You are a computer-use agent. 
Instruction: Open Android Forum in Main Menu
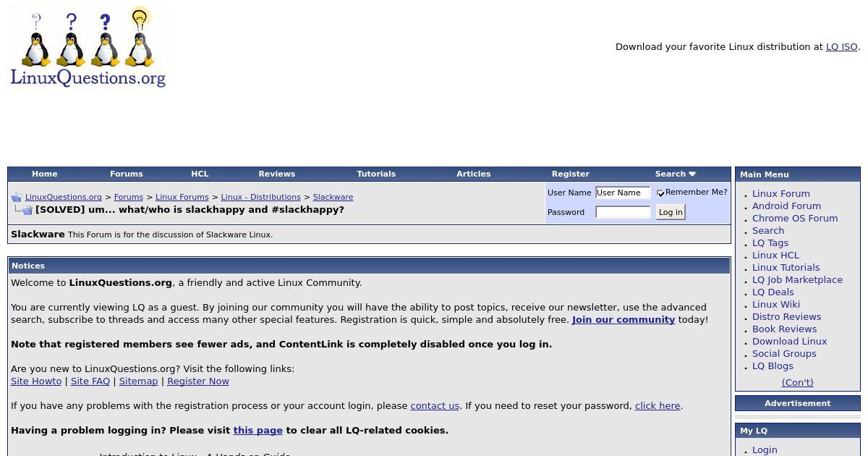pos(786,206)
